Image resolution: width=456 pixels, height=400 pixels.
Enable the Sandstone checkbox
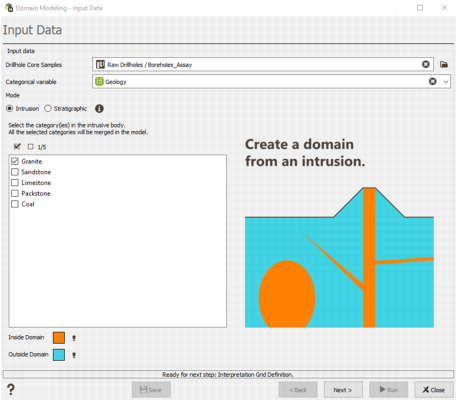point(15,172)
